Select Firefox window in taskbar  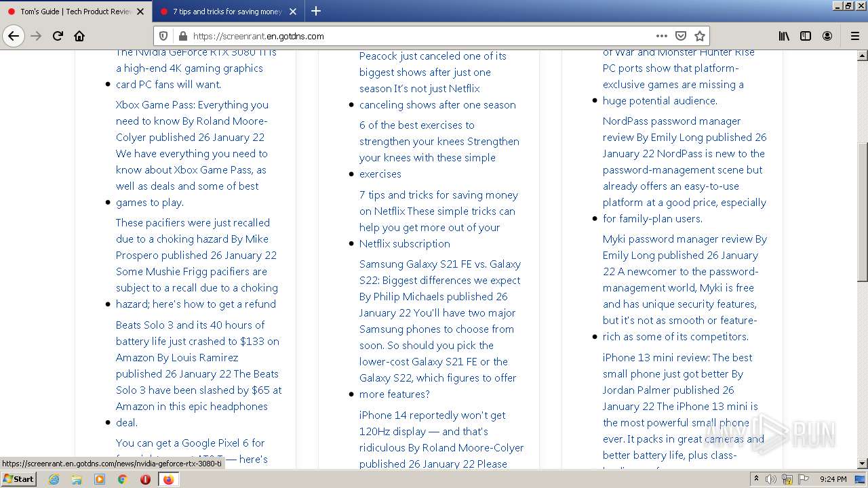168,479
